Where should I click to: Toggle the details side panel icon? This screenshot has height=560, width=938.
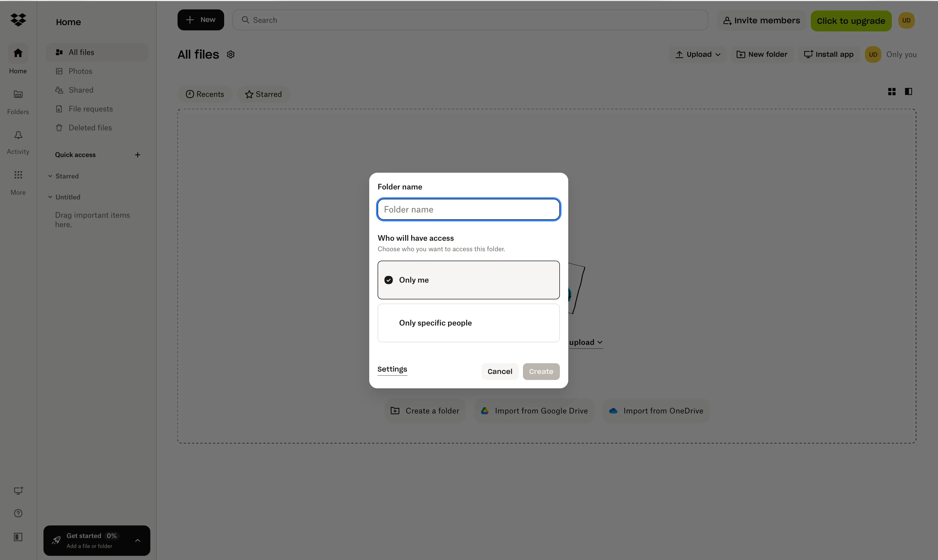(909, 92)
